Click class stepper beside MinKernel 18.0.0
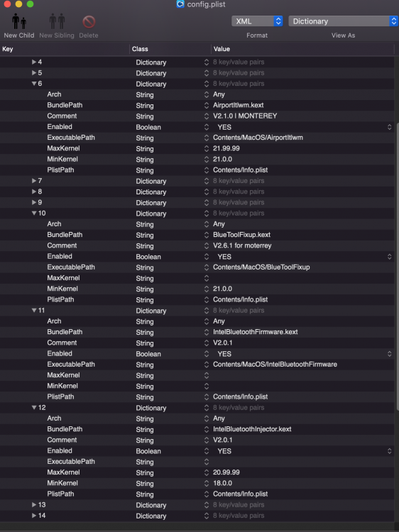399x532 pixels. tap(207, 484)
